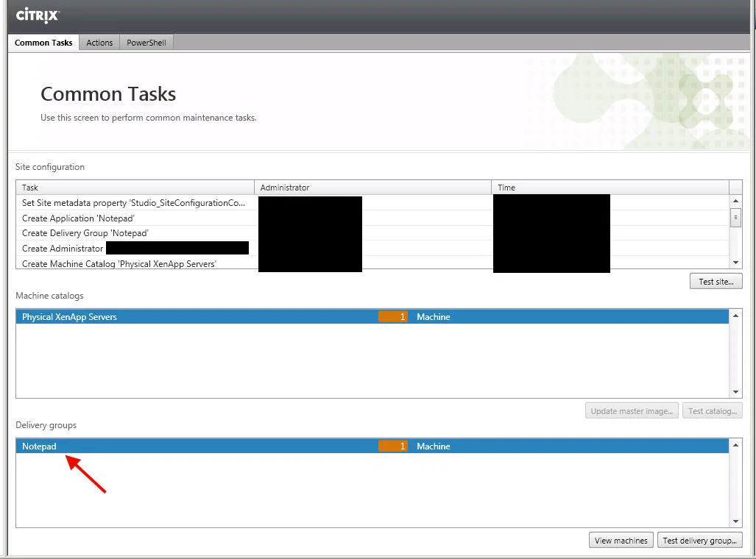Click the Site configuration scrollbar thumb

[x=735, y=217]
